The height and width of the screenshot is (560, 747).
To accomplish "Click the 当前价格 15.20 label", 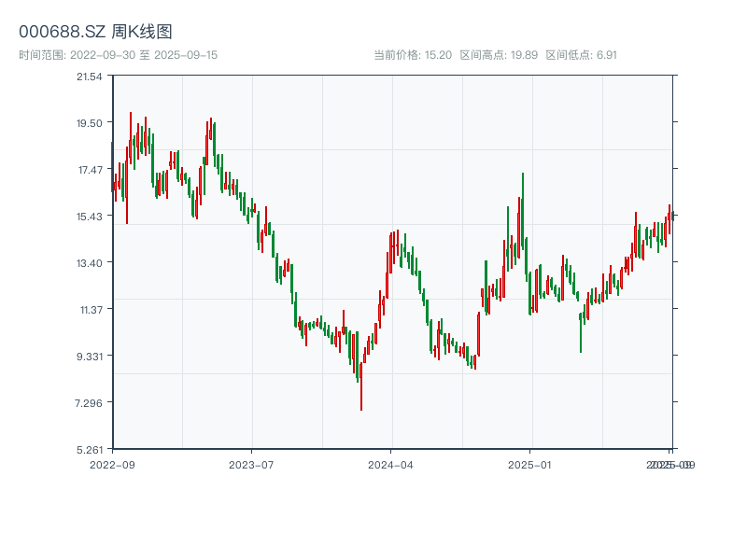I will pyautogui.click(x=413, y=55).
